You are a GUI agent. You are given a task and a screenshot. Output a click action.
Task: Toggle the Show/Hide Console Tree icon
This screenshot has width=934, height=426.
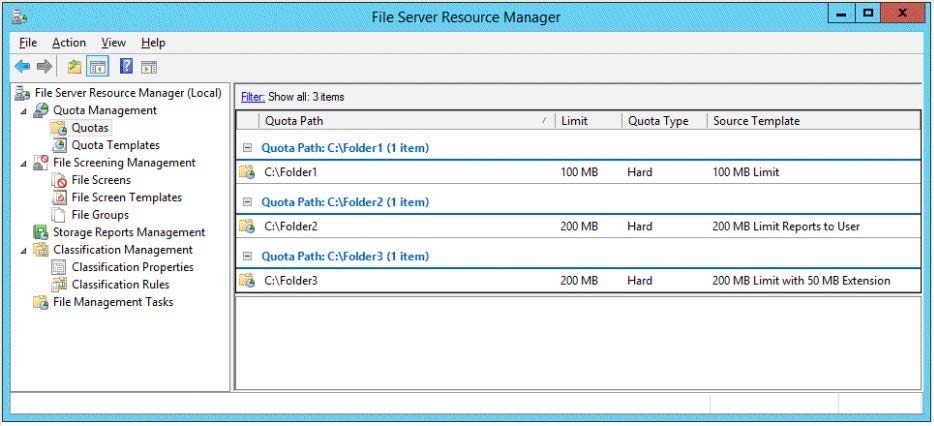point(98,67)
